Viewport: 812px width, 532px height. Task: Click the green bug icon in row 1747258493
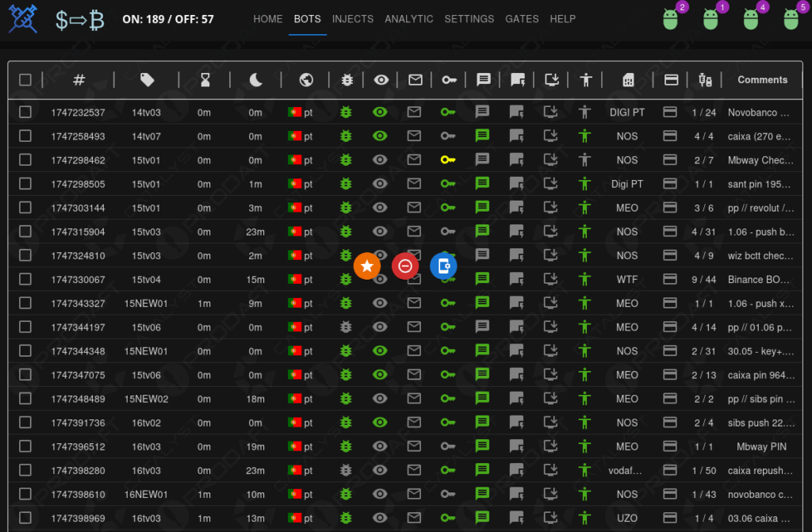[346, 136]
